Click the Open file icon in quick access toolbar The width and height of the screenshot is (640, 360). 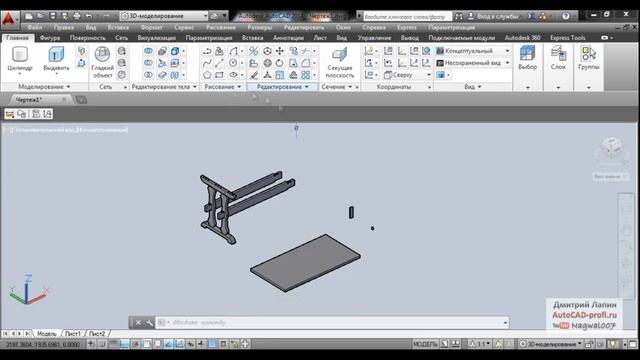coord(40,16)
